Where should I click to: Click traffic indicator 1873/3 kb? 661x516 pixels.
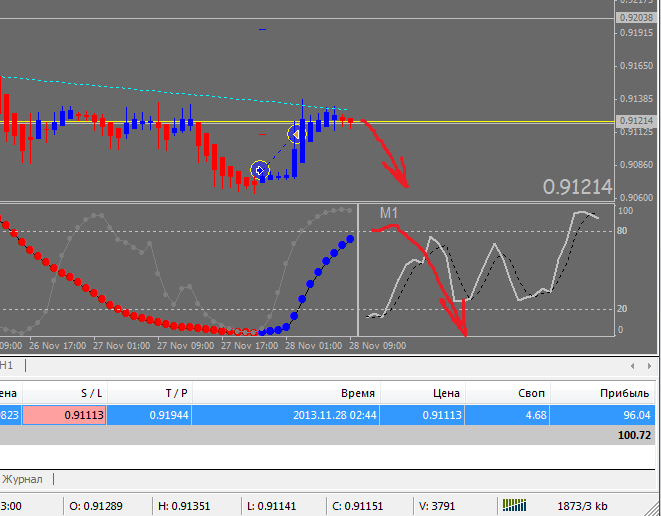tap(582, 505)
